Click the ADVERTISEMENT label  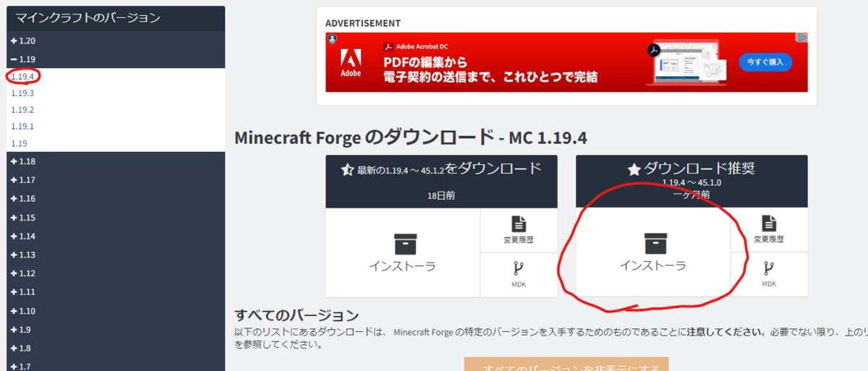363,23
